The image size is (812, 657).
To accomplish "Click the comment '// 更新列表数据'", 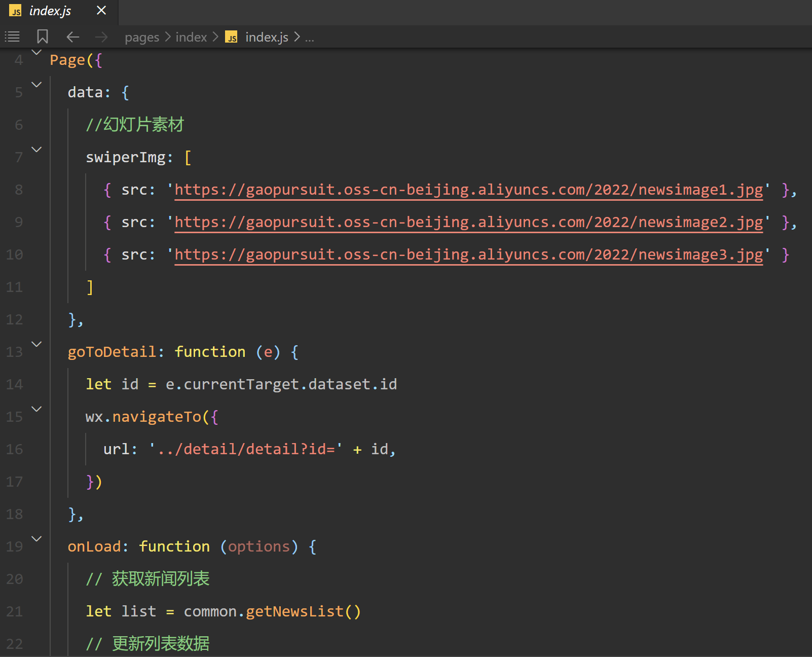I will click(147, 644).
